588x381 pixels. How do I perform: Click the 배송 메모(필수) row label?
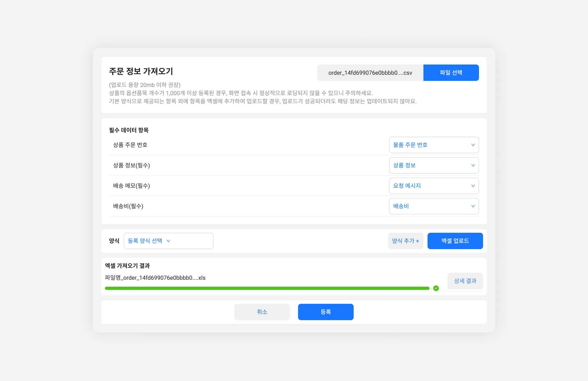(131, 186)
